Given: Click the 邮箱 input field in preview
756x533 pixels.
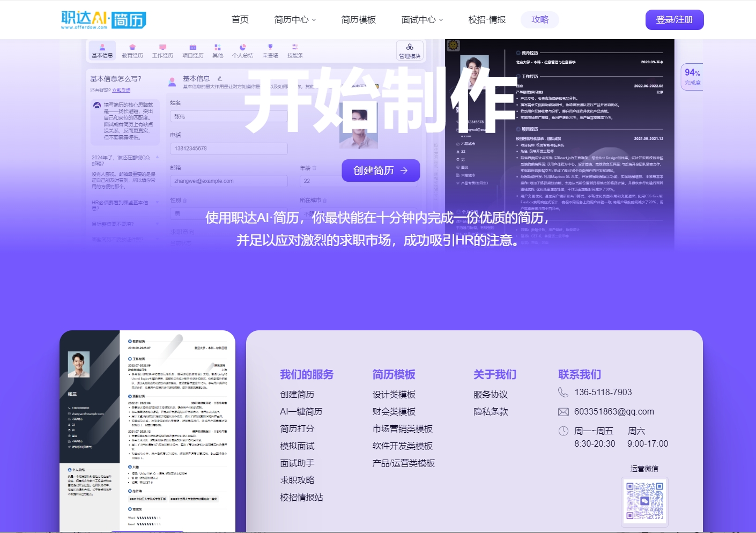Looking at the screenshot, I should coord(229,181).
